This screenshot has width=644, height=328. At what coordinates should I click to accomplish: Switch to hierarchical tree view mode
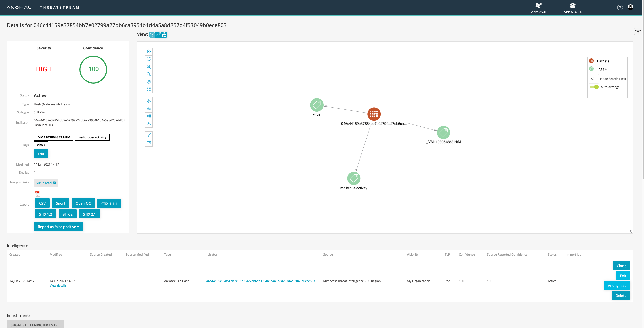point(164,35)
